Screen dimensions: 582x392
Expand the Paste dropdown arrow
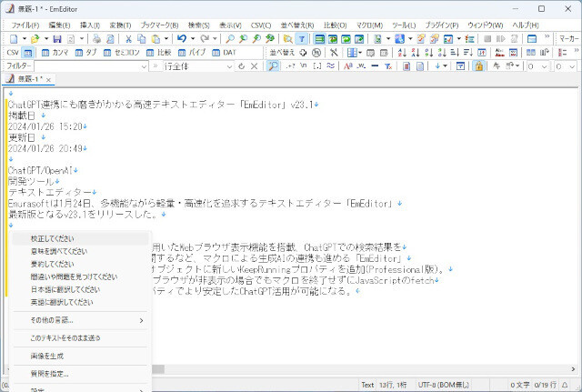click(166, 38)
